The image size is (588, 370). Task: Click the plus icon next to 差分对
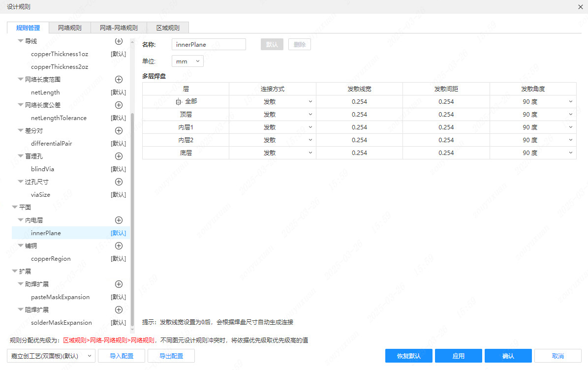(x=119, y=130)
